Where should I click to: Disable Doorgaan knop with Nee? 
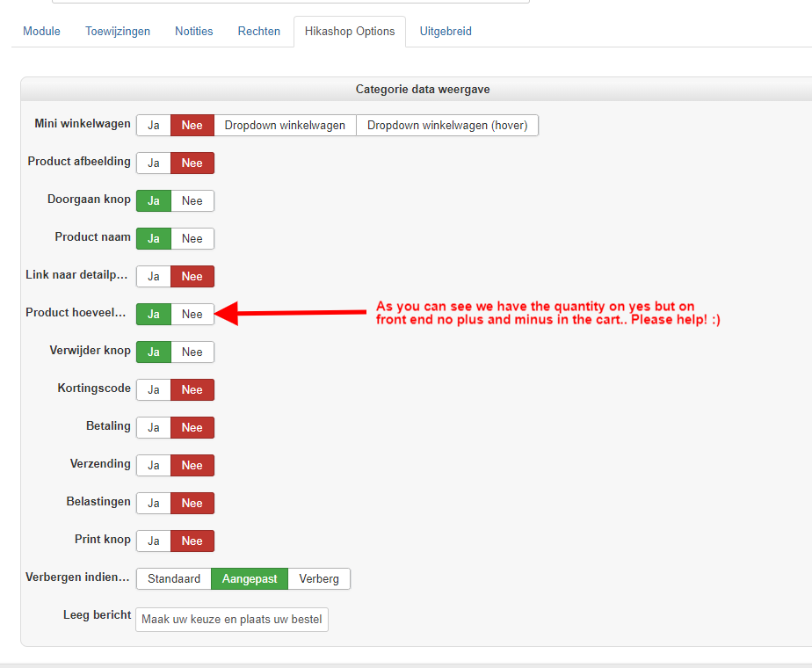click(x=192, y=201)
